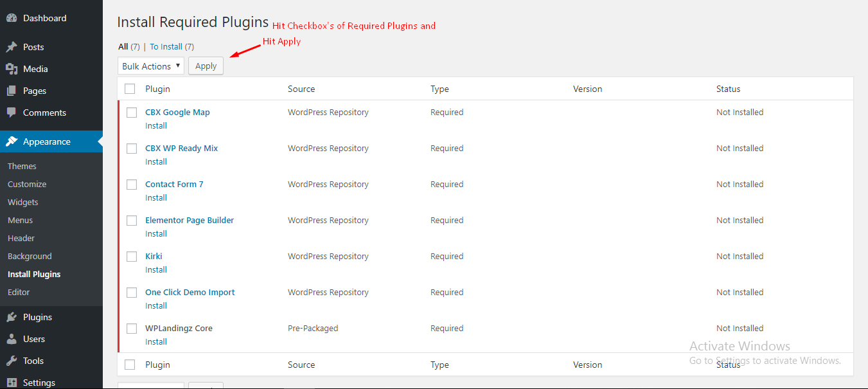Open the Customize submenu item
Viewport: 868px width, 389px height.
click(x=27, y=184)
